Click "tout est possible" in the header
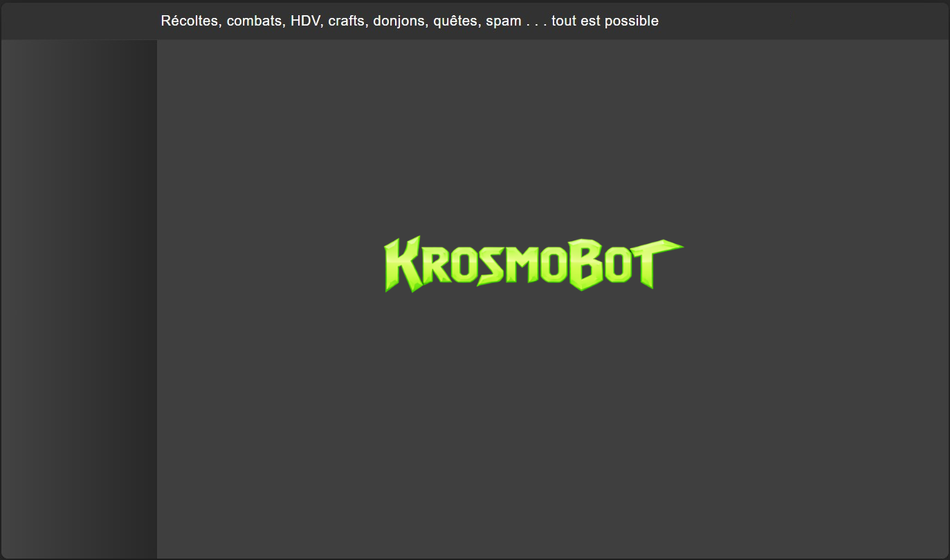 pyautogui.click(x=605, y=21)
